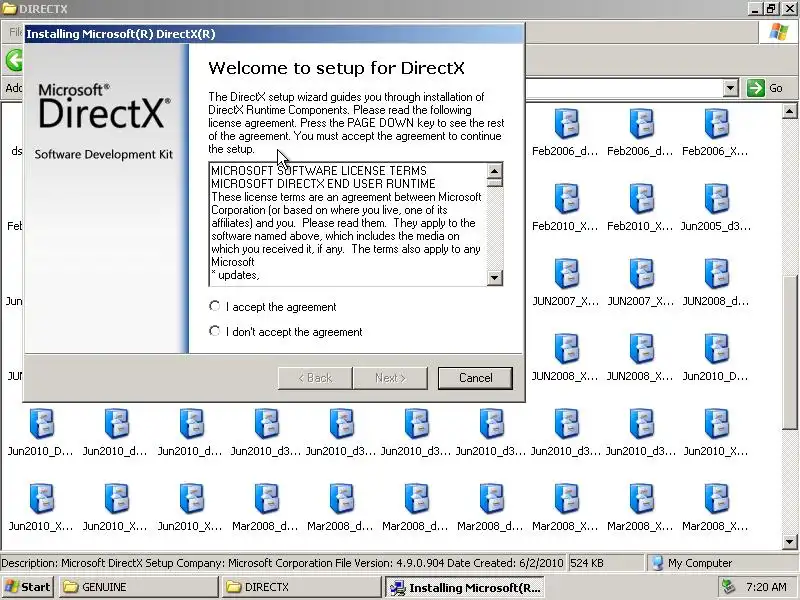Switch to DIRECTX folder taskbar button

point(301,587)
